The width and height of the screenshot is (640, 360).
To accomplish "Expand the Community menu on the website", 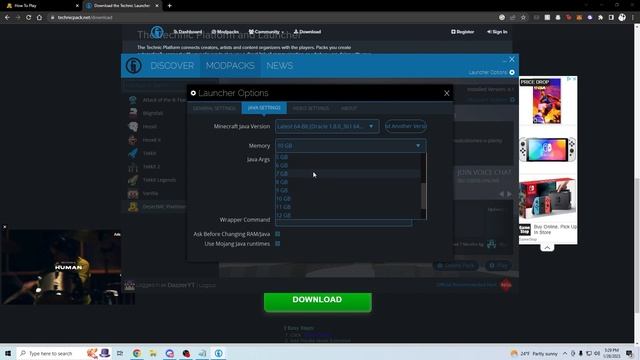I will [266, 32].
